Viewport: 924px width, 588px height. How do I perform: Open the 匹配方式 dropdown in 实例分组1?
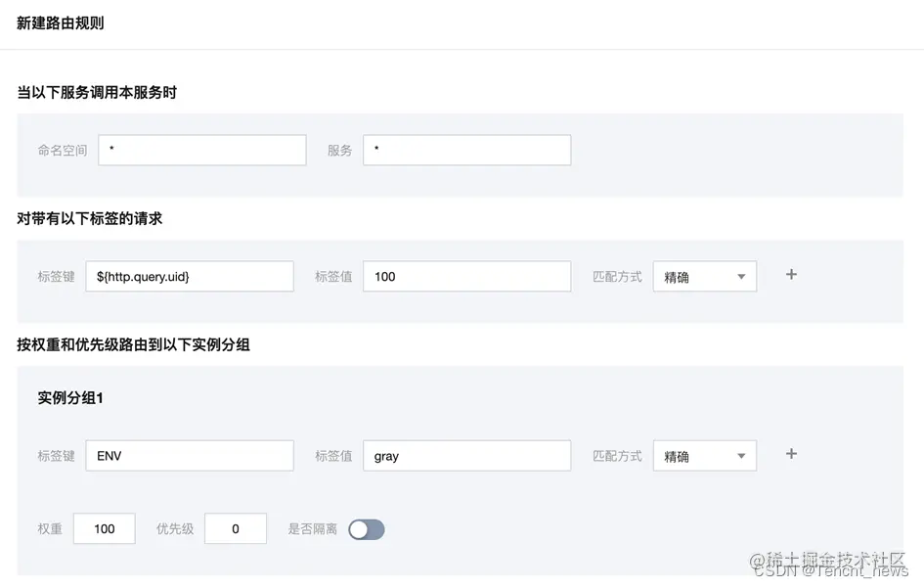click(704, 455)
